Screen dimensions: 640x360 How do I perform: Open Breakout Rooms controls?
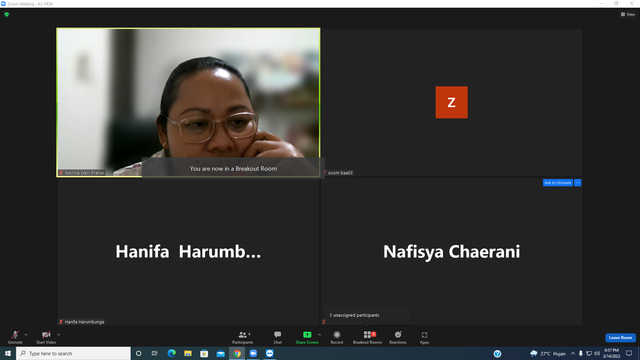click(x=367, y=337)
